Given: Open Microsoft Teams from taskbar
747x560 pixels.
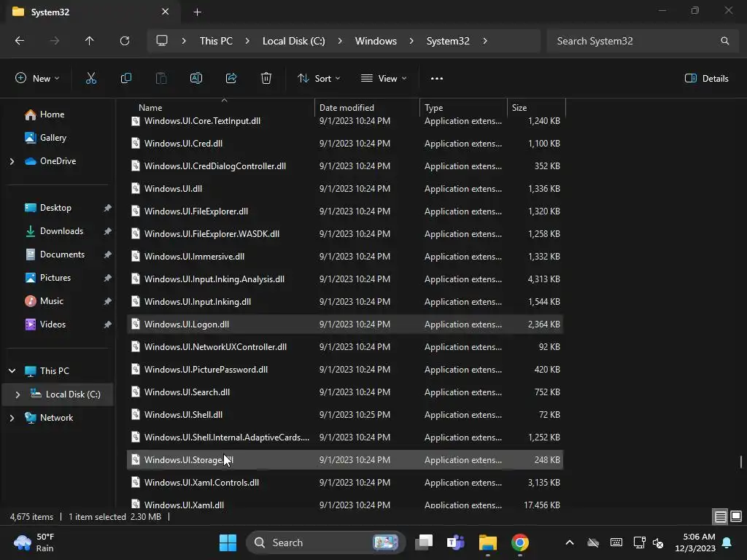Looking at the screenshot, I should pos(455,542).
